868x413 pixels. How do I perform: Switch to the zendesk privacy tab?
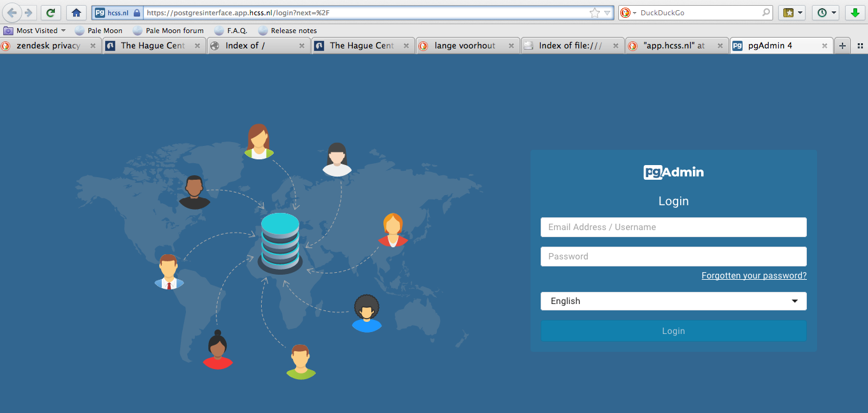point(48,46)
